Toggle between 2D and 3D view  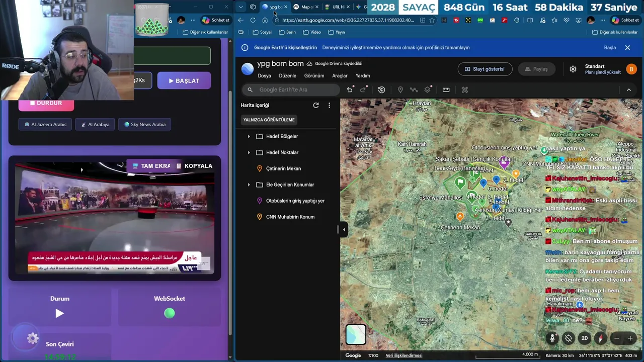585,338
